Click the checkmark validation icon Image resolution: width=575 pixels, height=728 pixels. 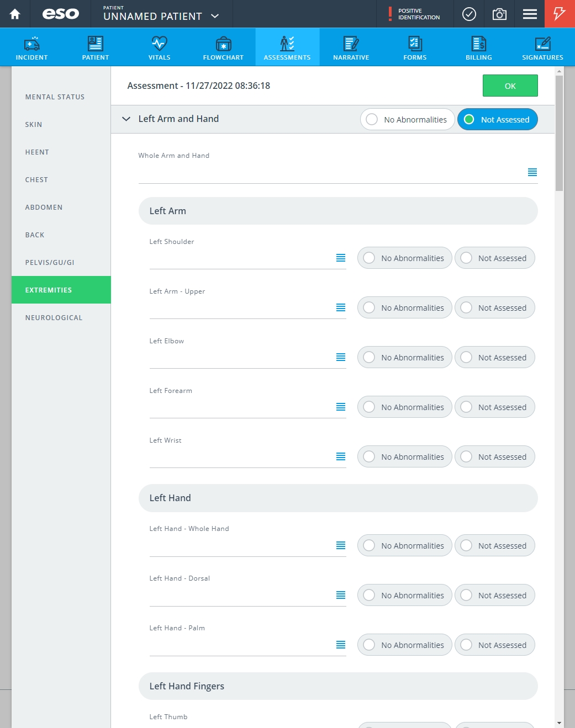(469, 14)
